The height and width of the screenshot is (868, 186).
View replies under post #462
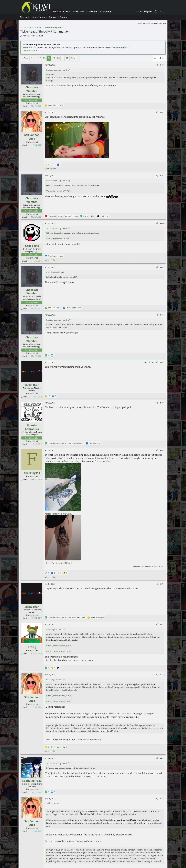(x=51, y=169)
